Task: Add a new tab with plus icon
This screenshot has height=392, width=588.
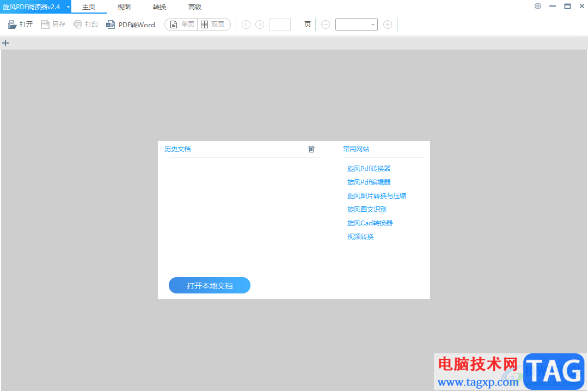Action: [5, 43]
